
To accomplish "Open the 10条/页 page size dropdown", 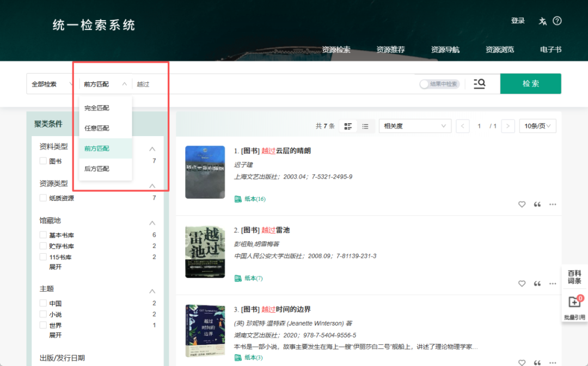I will tap(537, 126).
